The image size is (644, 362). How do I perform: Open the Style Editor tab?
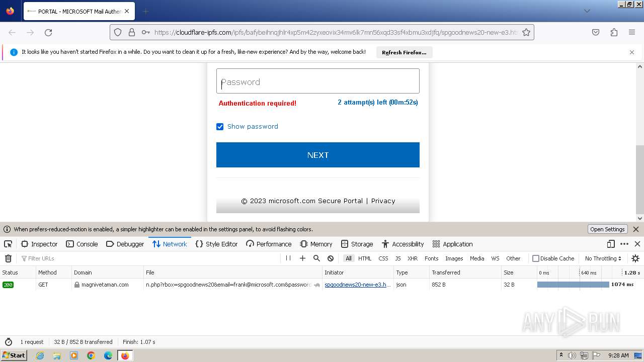coord(216,244)
